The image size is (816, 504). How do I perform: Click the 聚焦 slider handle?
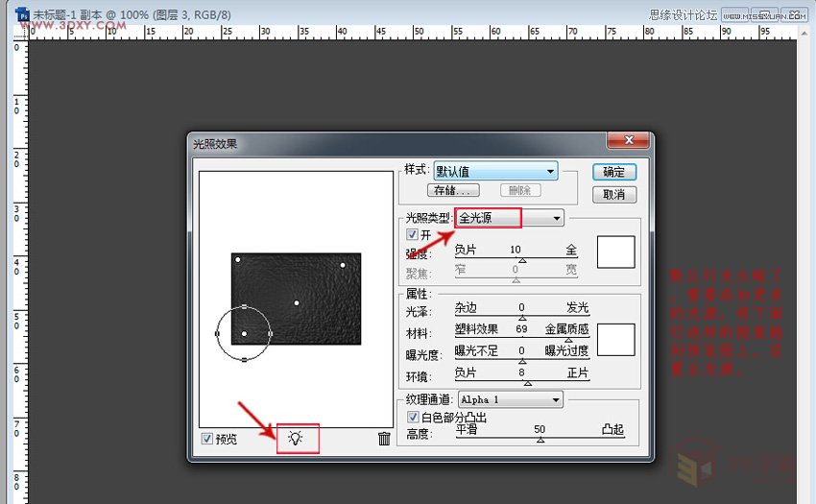516,280
